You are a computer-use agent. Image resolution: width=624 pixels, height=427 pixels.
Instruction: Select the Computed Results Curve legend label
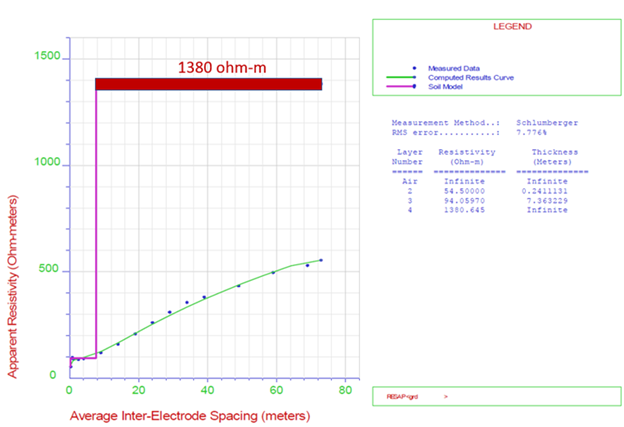pyautogui.click(x=471, y=78)
